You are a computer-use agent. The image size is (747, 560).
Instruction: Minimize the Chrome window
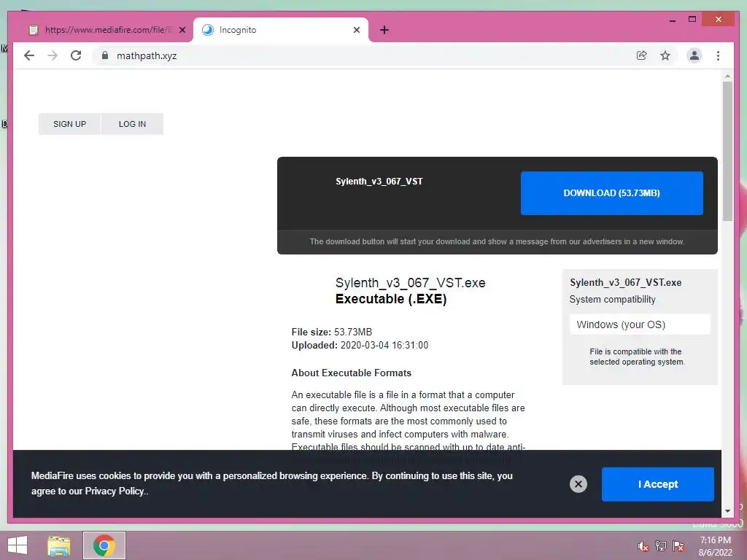(672, 20)
